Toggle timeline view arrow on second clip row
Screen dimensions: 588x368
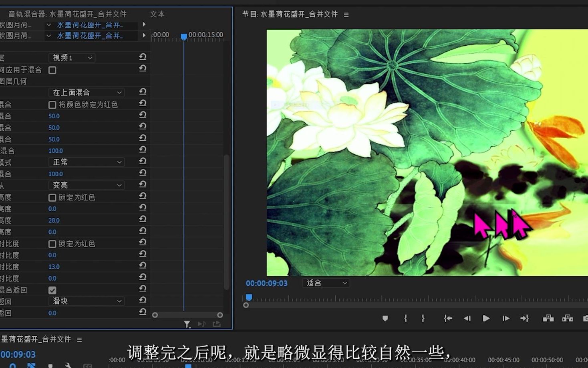click(144, 35)
